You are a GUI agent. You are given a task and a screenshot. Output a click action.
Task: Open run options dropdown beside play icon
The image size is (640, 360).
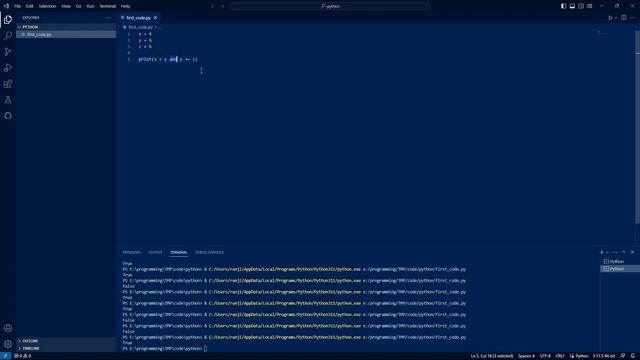click(x=616, y=18)
